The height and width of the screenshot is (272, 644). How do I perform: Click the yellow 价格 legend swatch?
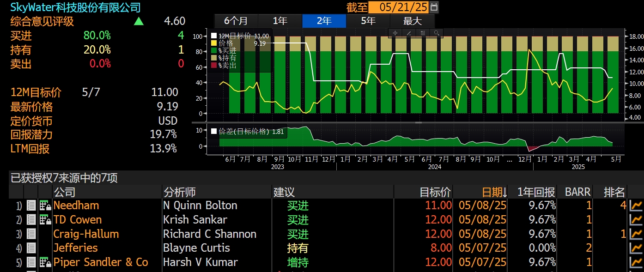(x=214, y=43)
